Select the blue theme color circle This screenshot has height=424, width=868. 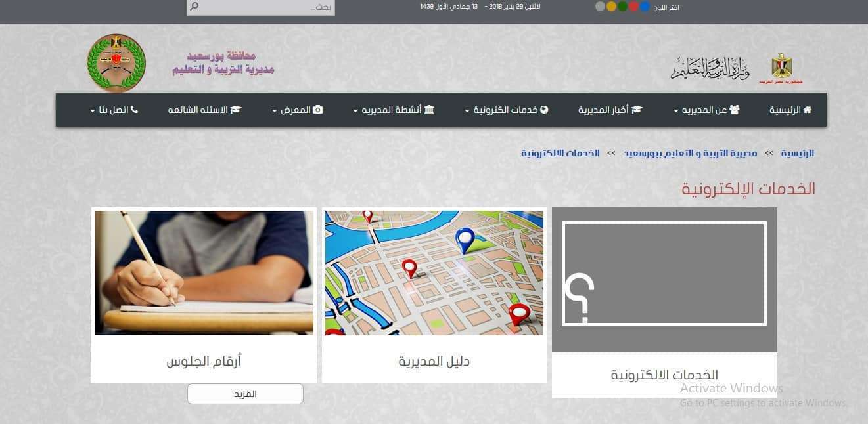(x=645, y=7)
